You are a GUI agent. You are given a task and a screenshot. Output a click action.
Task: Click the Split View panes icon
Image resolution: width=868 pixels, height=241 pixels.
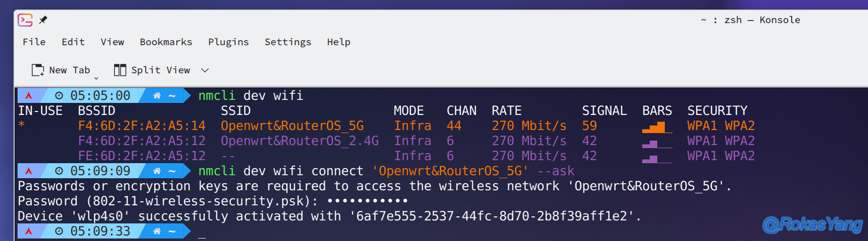tap(120, 70)
